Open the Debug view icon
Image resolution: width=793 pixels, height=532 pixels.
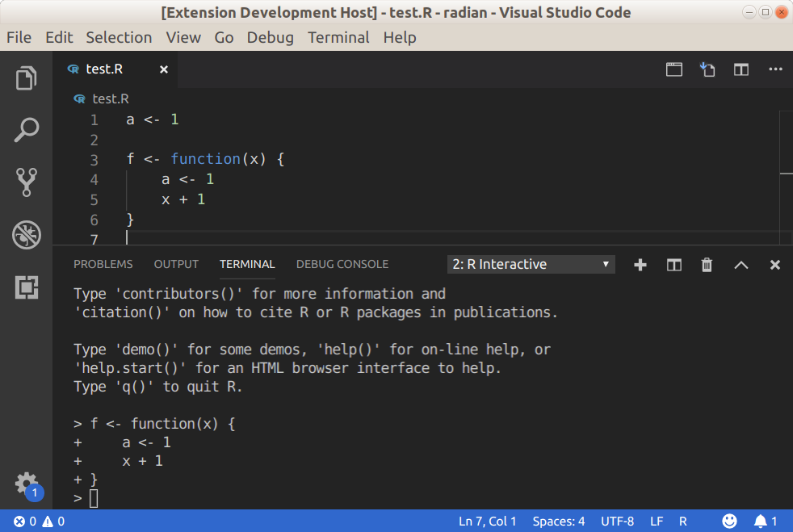[x=27, y=235]
